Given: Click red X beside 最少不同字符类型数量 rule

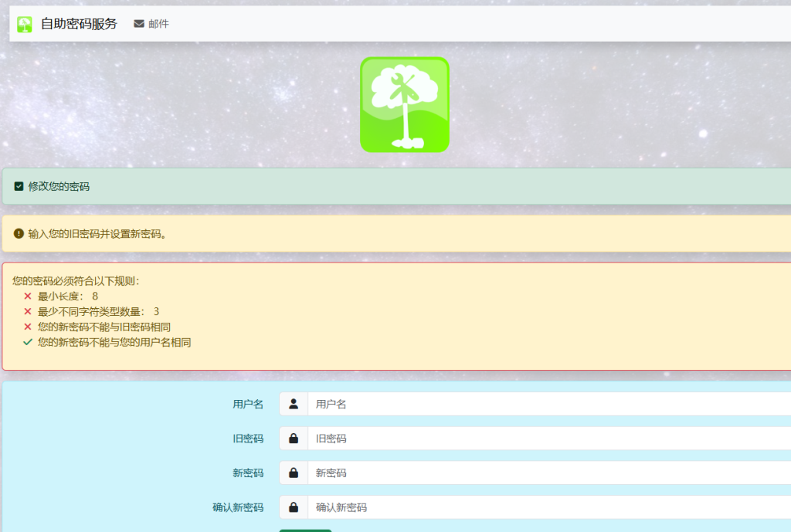Looking at the screenshot, I should [28, 312].
